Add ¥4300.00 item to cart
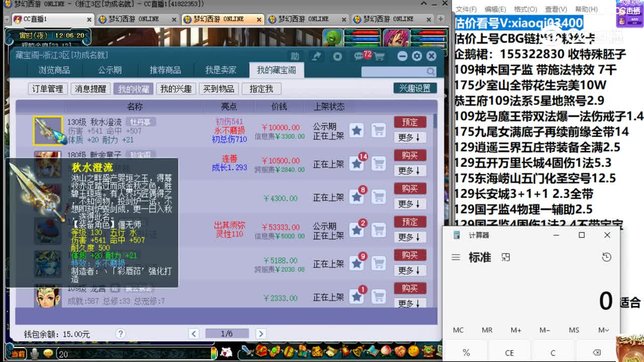This screenshot has width=644, height=362. (378, 197)
